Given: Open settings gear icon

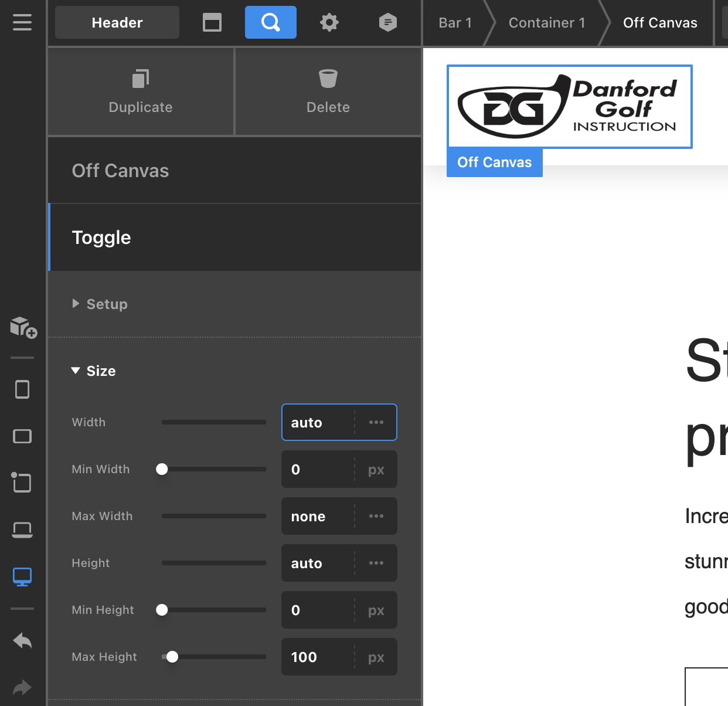Looking at the screenshot, I should click(x=329, y=22).
